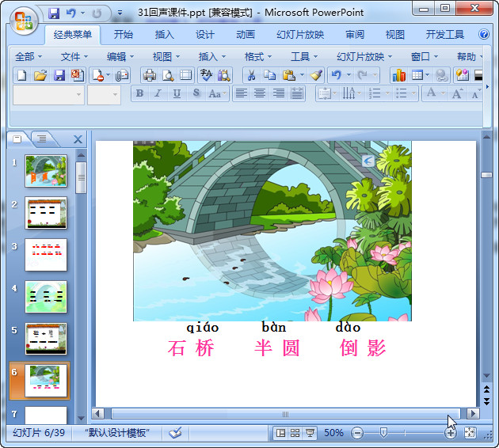The height and width of the screenshot is (448, 499).
Task: Open the 开发工具 ribbon tab
Action: tap(445, 34)
